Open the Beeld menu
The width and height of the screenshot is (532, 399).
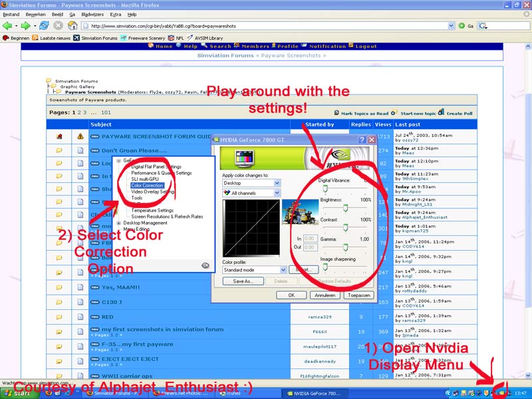(x=58, y=14)
